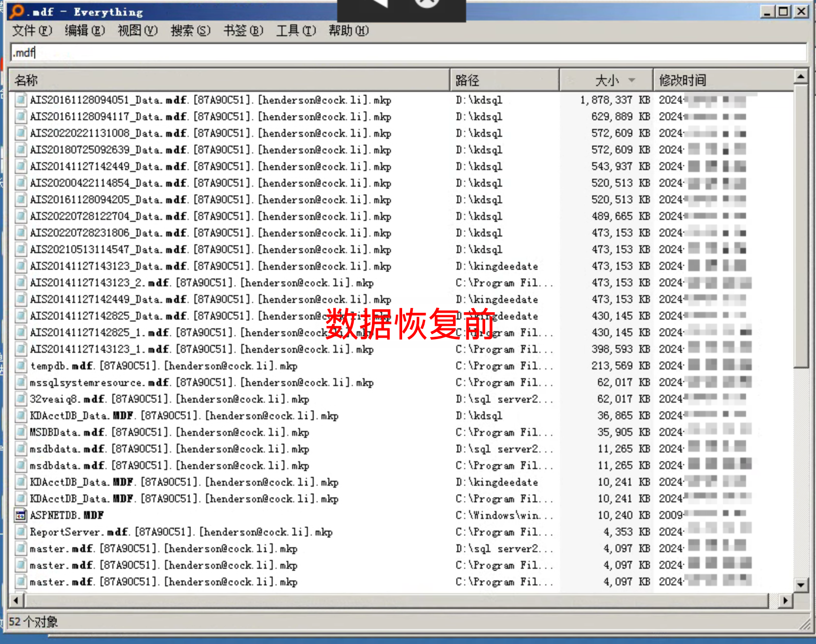Select the file icon beside AIS20220728122704_Data.mdf
This screenshot has width=816, height=644.
21,216
